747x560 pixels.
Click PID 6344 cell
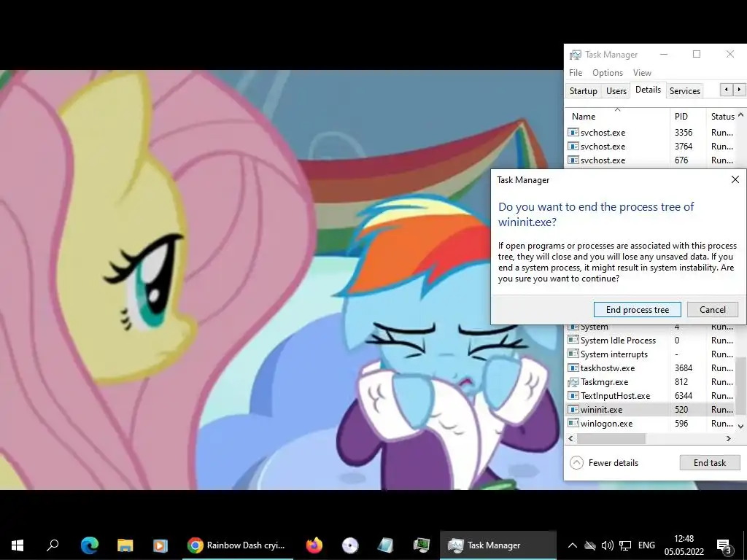pyautogui.click(x=683, y=395)
